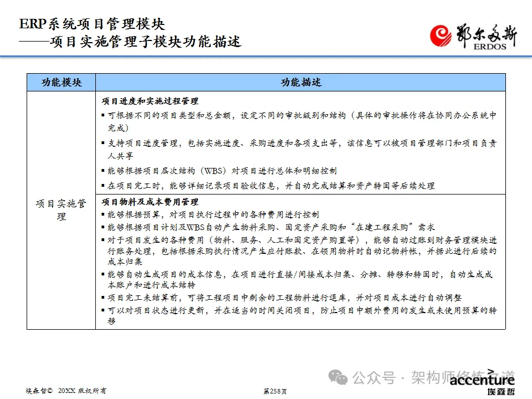532x399 pixels.
Task: Click the bullet about '在建工程采购' 需求
Action: (x=268, y=227)
